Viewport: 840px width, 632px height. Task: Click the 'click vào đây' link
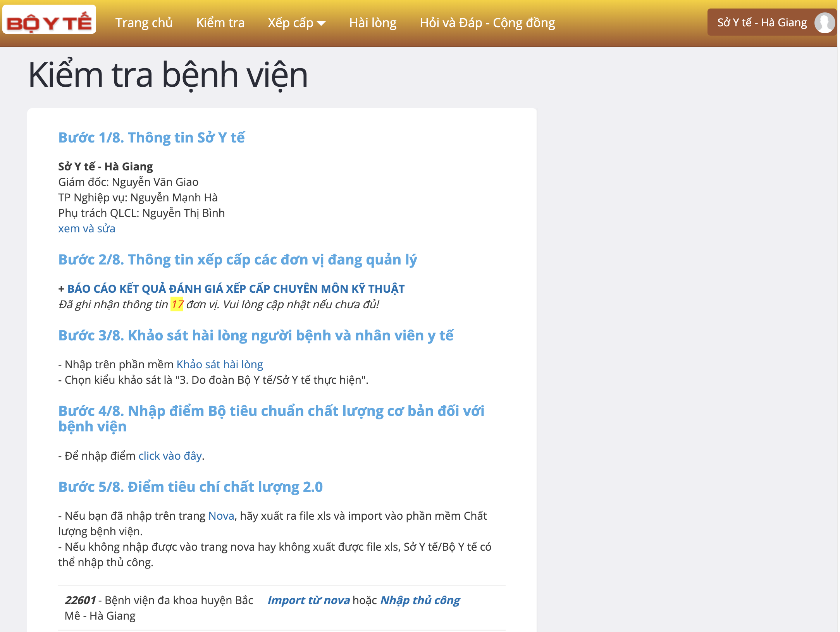pos(170,456)
